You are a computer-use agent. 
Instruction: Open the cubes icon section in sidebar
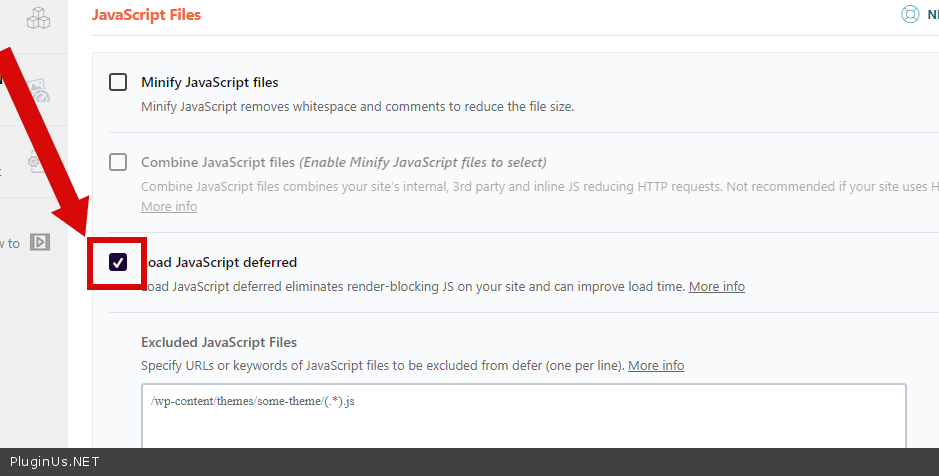coord(38,18)
